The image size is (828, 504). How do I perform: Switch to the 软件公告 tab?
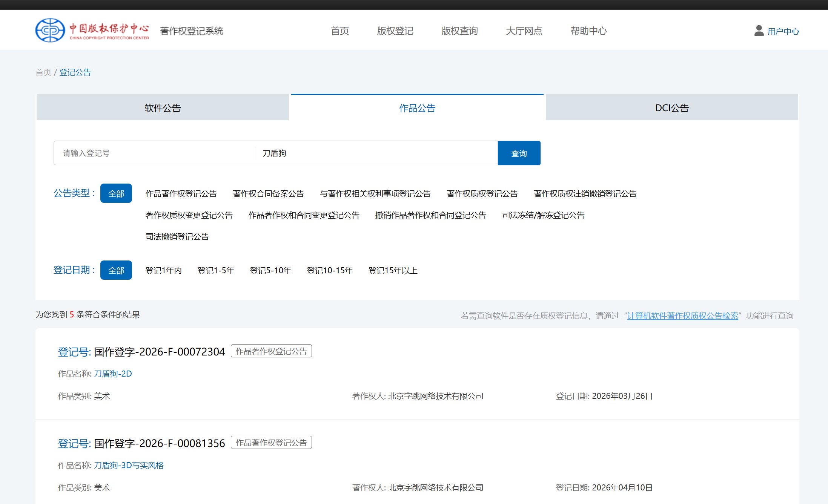pyautogui.click(x=163, y=107)
